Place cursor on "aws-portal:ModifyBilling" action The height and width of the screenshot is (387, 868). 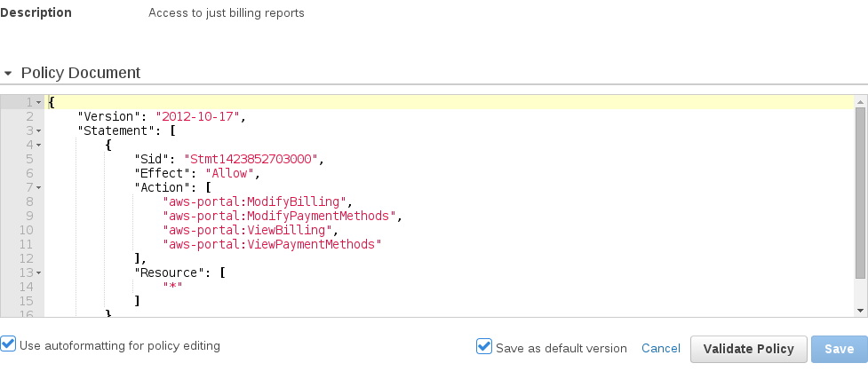[x=258, y=201]
